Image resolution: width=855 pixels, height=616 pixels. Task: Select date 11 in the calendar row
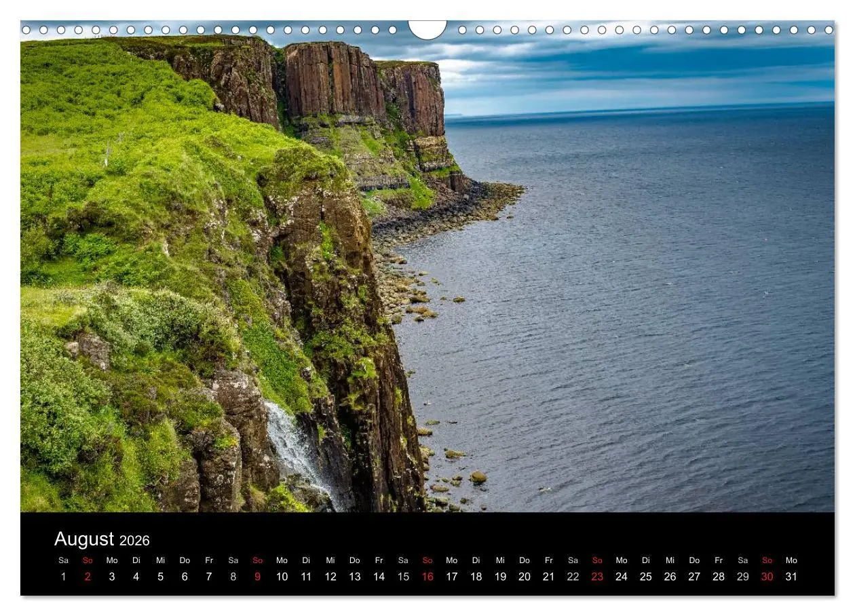coord(306,577)
